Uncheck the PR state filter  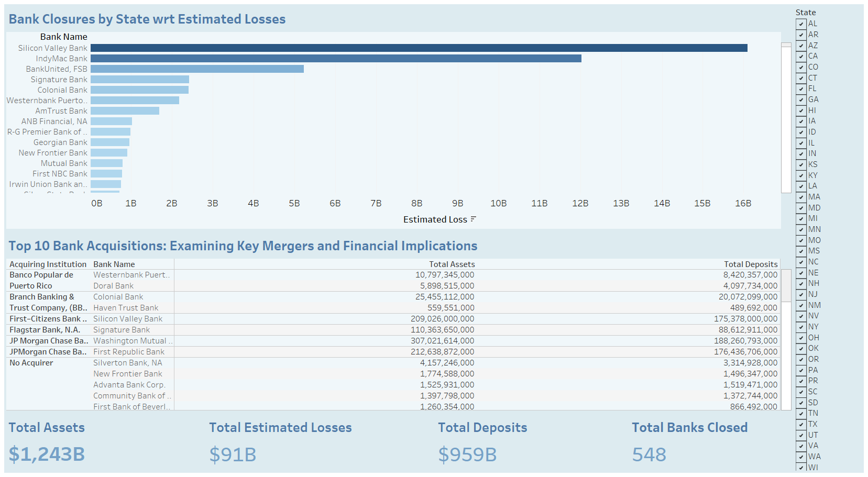click(x=801, y=381)
